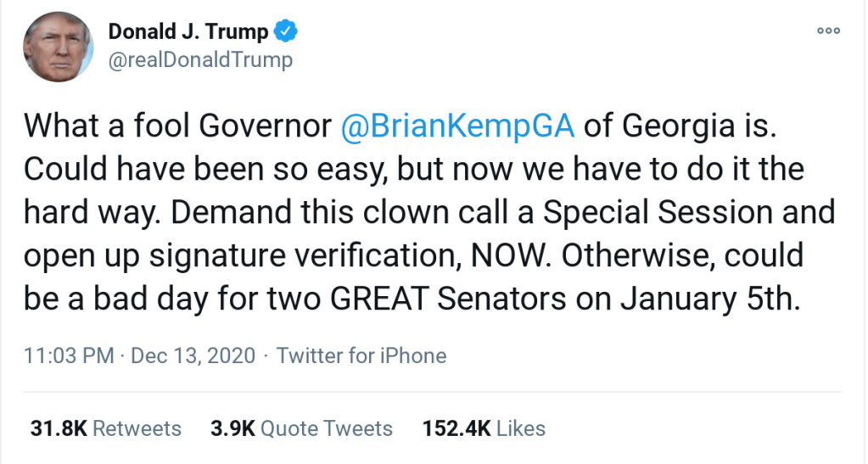Click the Dec 13, 2020 date
This screenshot has width=868, height=464.
[193, 355]
